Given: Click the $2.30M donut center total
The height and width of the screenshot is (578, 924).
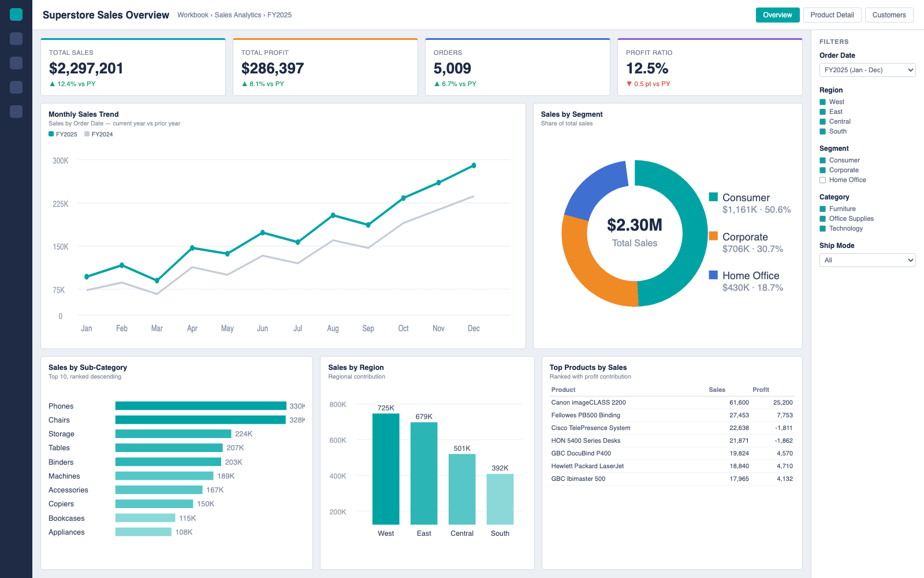Looking at the screenshot, I should click(x=635, y=225).
